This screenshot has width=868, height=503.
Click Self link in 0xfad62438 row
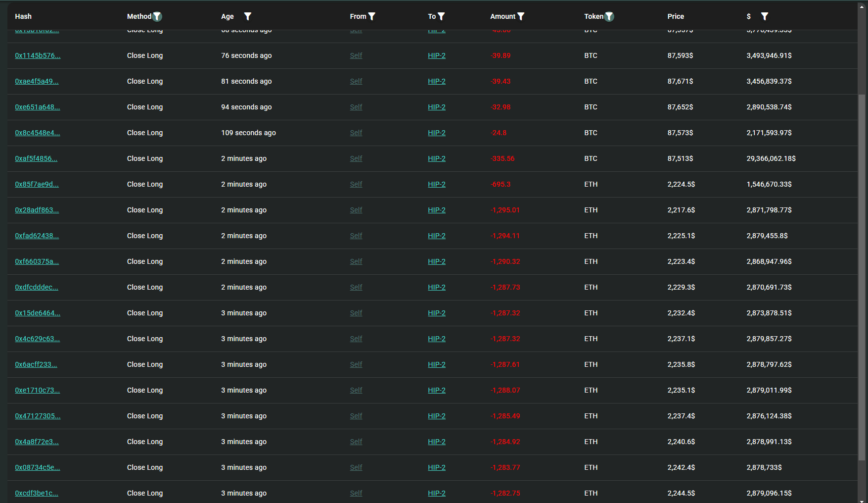pos(356,236)
